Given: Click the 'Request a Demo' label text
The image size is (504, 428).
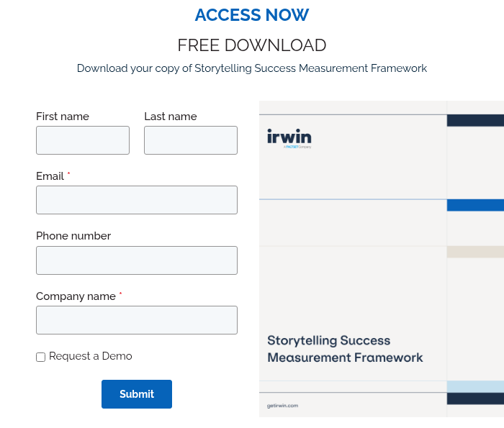Looking at the screenshot, I should pos(91,356).
